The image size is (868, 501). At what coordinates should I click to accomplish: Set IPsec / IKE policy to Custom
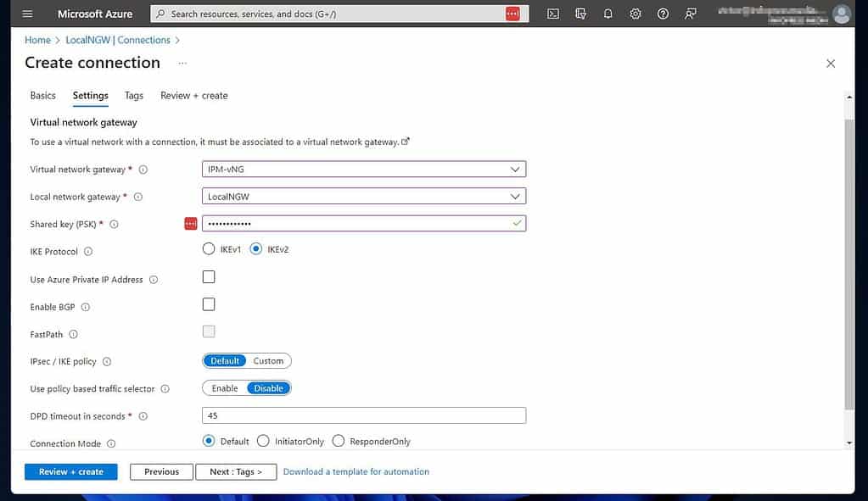tap(268, 361)
